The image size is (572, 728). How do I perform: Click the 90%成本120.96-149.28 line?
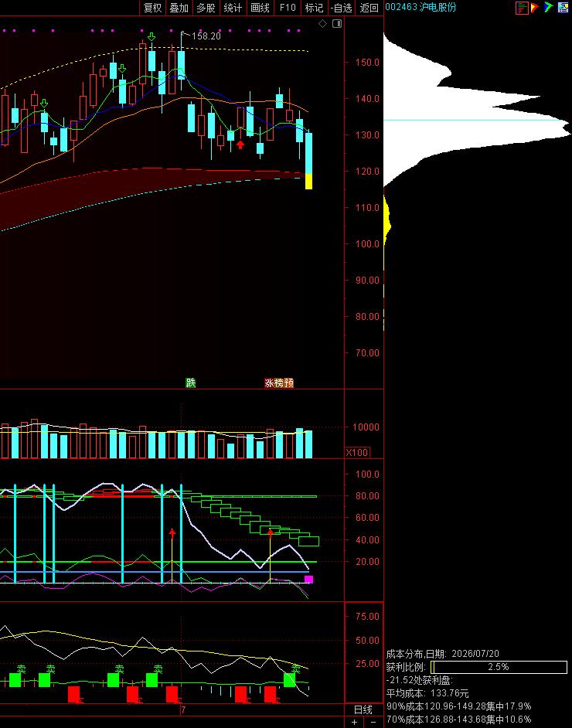point(458,706)
